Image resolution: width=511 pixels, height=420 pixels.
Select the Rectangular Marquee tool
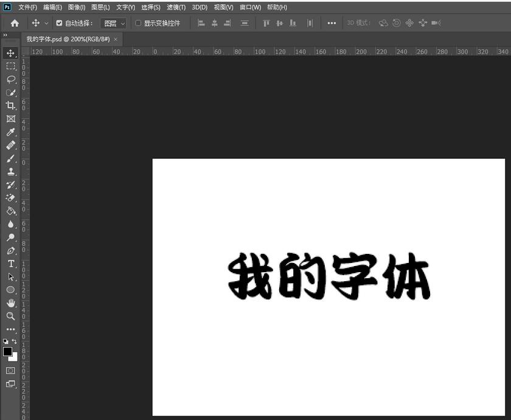(x=10, y=66)
